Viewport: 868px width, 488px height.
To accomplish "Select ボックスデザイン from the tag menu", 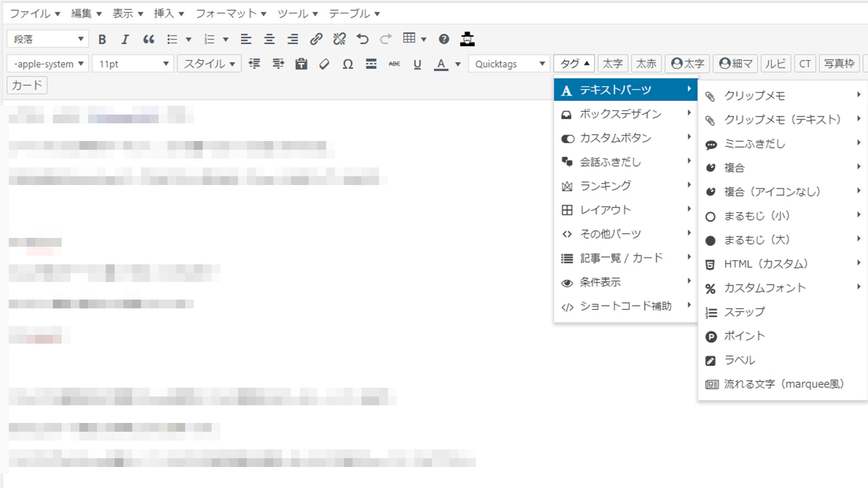I will 620,114.
